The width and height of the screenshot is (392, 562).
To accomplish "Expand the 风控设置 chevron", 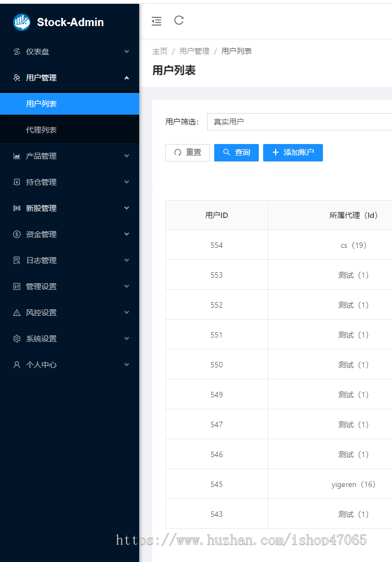I will pyautogui.click(x=127, y=313).
